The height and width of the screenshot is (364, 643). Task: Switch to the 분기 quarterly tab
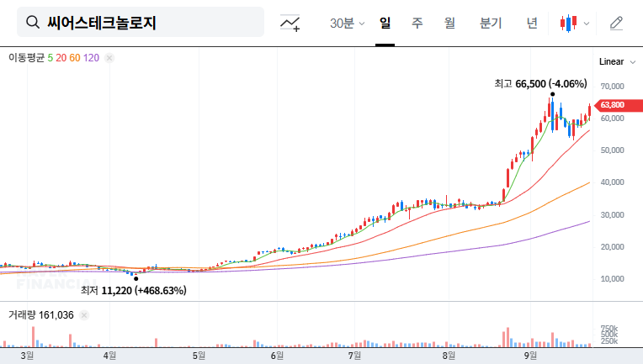click(491, 23)
